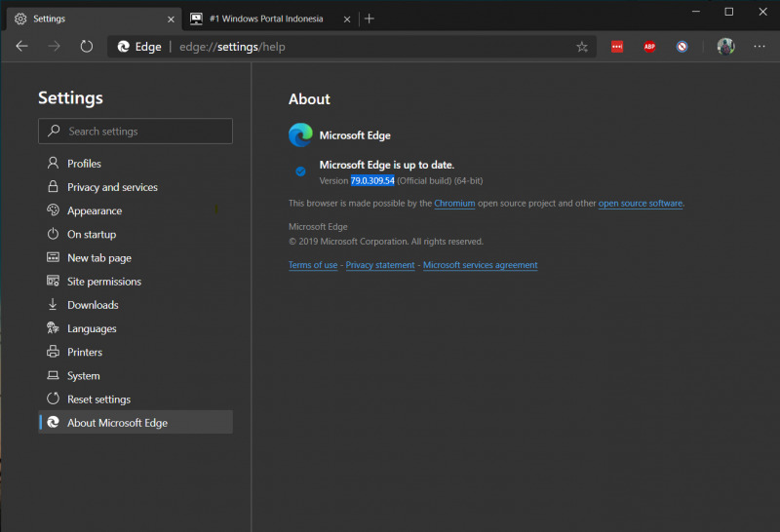Click the Microsoft Edge is up to date text

pyautogui.click(x=386, y=165)
